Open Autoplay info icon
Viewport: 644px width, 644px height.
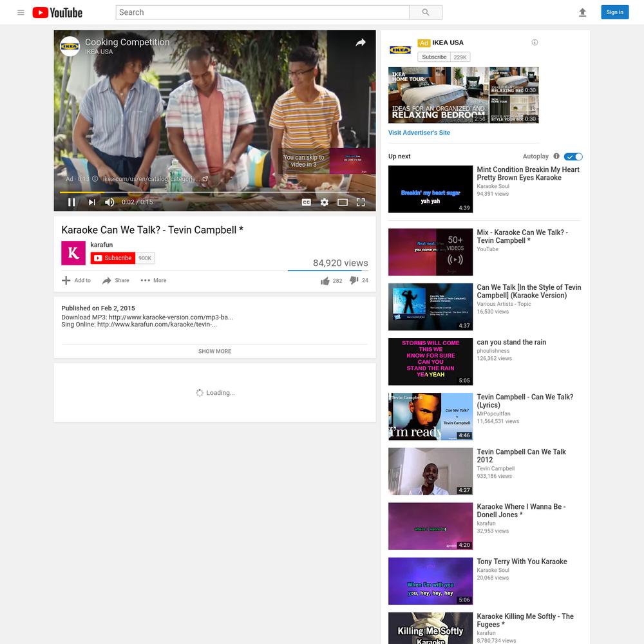[x=556, y=156]
